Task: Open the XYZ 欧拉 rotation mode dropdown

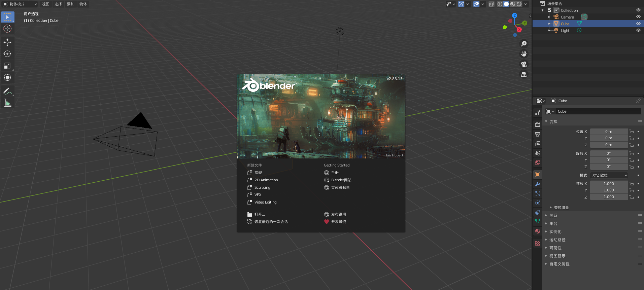Action: tap(609, 175)
